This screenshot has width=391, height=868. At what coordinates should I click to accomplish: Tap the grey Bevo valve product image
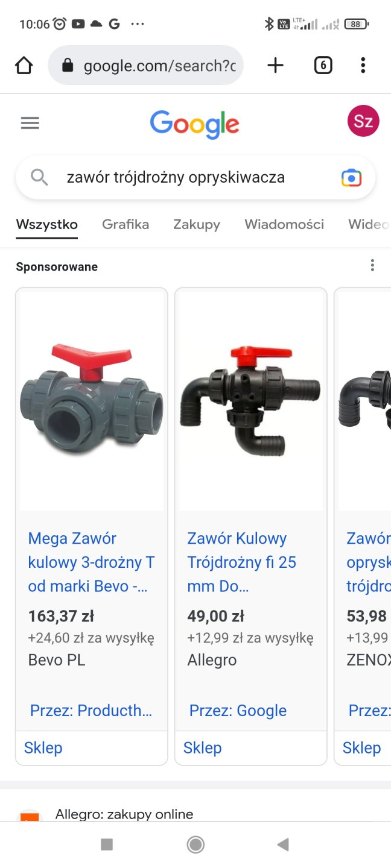click(92, 400)
